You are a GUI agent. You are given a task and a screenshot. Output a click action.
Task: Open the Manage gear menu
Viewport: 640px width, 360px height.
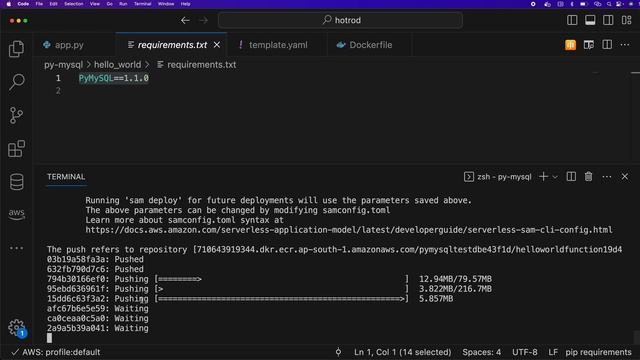point(16,327)
